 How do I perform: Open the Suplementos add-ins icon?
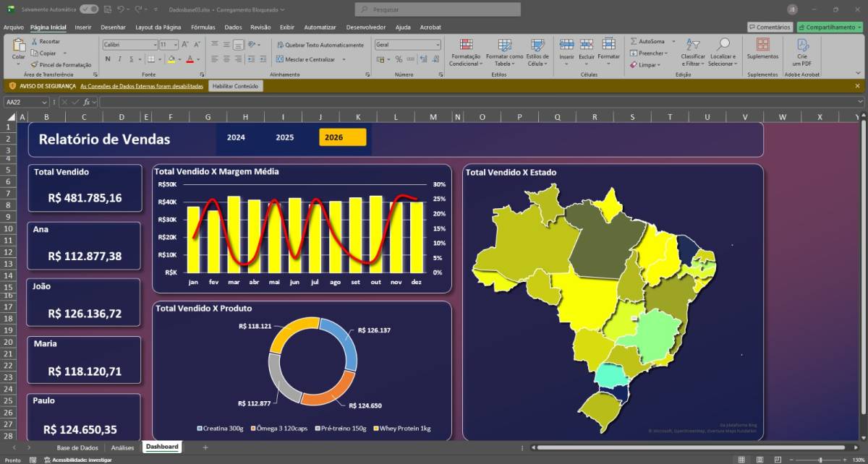762,44
